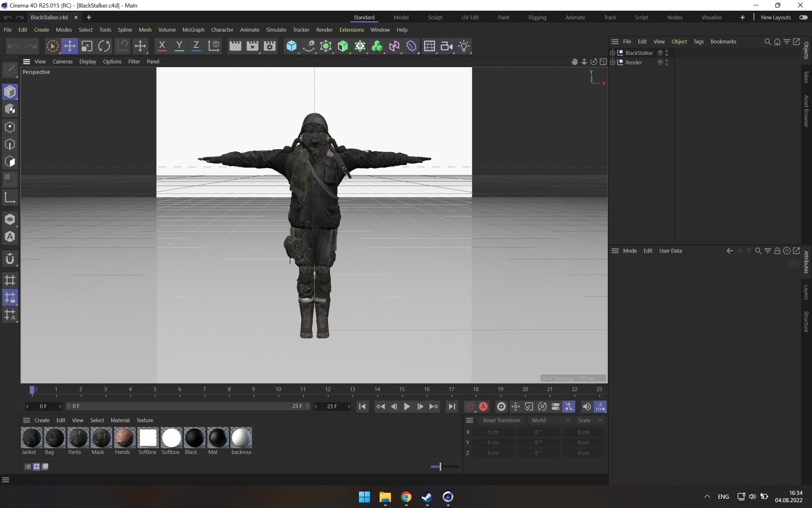Toggle the New Layouts switch
Screen dimensions: 812x508
804,17
